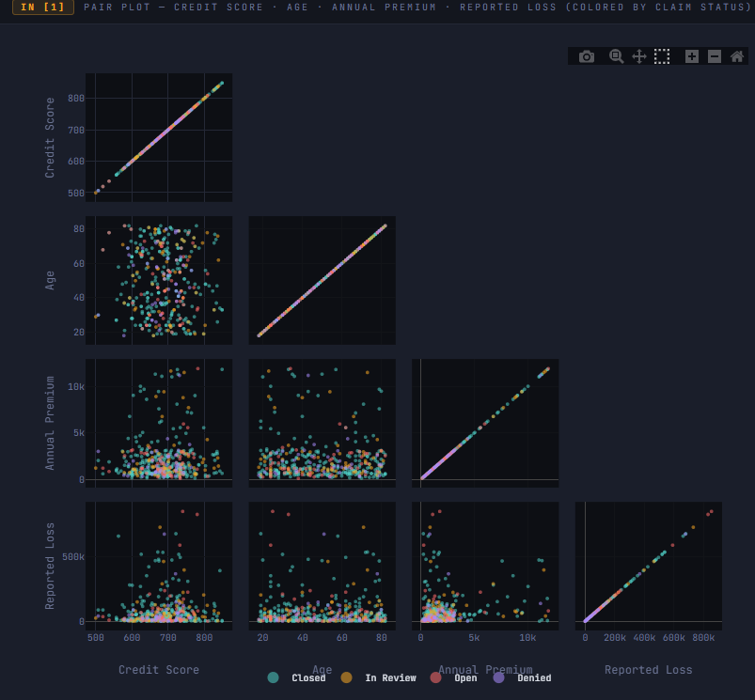Viewport: 755px width, 700px height.
Task: Click the Credit Score diagonal panel
Action: click(159, 137)
